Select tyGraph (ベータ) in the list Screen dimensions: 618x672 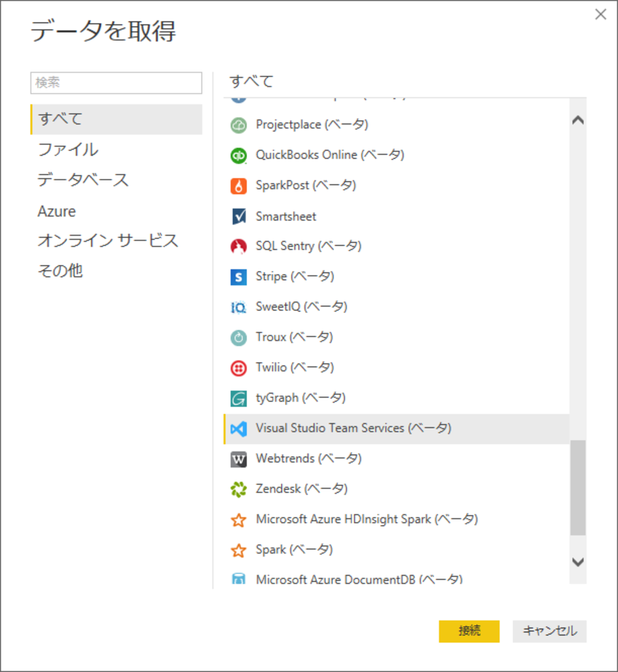tap(396, 399)
